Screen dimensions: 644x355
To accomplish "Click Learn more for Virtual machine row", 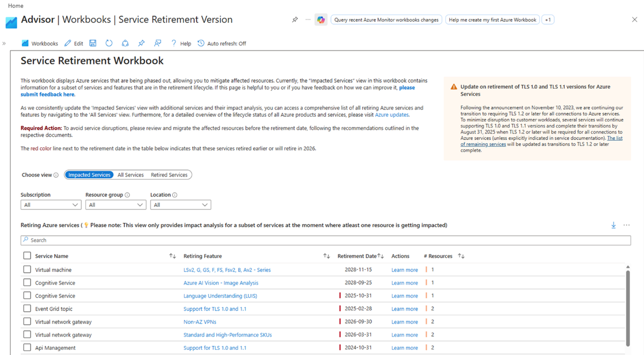I will coord(405,270).
